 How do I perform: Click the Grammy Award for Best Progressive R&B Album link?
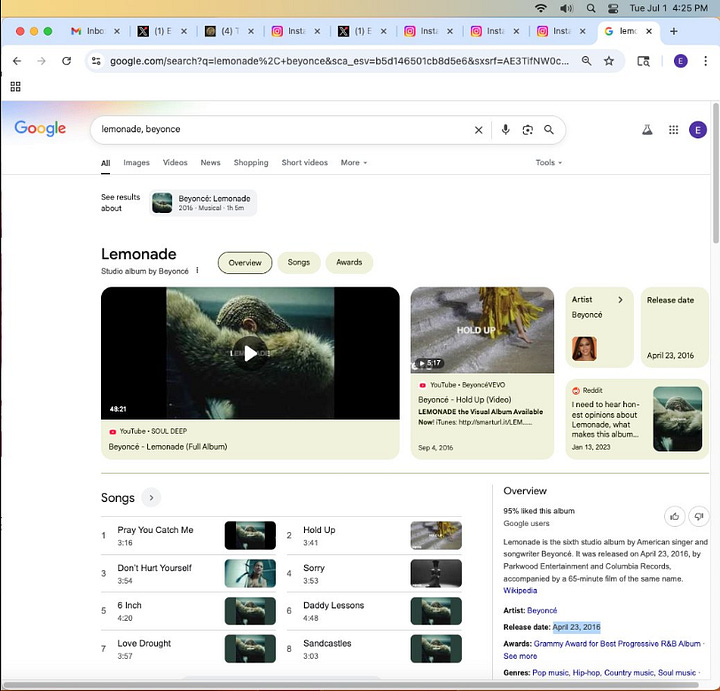[x=617, y=644]
